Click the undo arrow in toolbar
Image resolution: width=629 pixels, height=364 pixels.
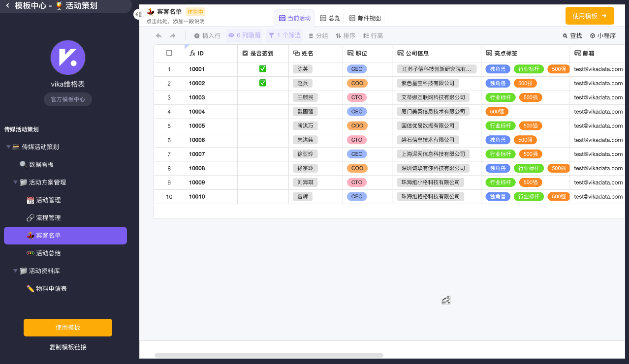(x=158, y=36)
